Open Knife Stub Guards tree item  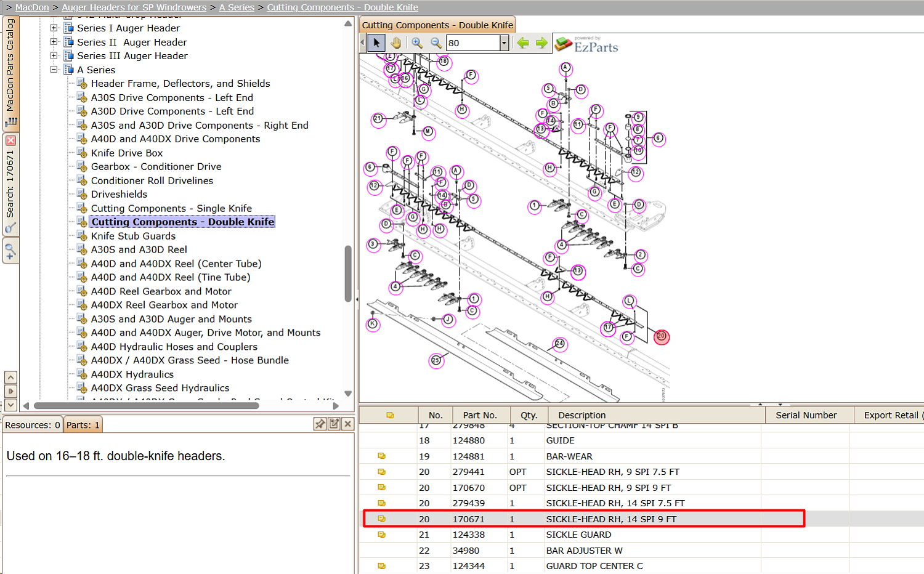click(133, 236)
